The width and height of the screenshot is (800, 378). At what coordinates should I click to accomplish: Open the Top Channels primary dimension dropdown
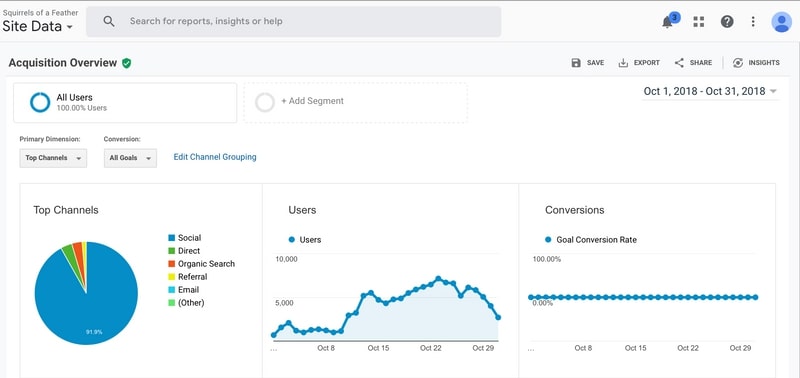point(53,158)
